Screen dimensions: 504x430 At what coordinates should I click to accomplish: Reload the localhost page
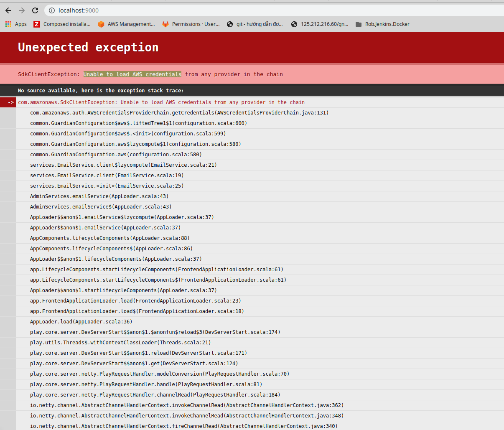35,10
